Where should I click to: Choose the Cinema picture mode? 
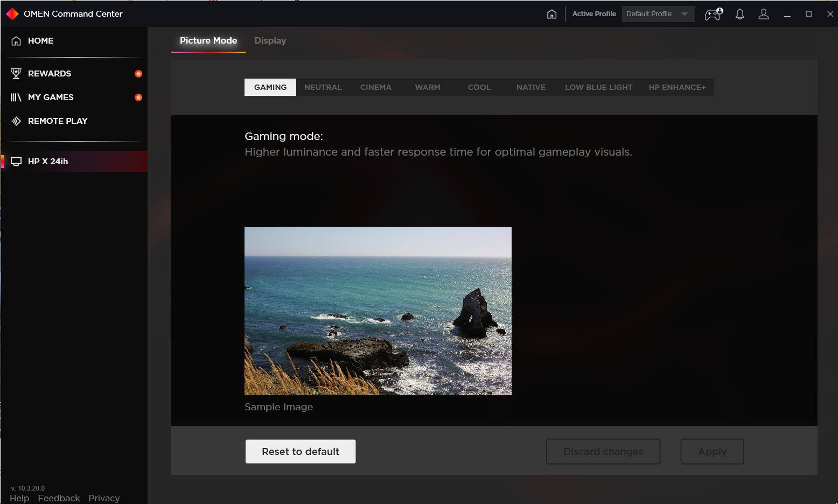tap(375, 87)
